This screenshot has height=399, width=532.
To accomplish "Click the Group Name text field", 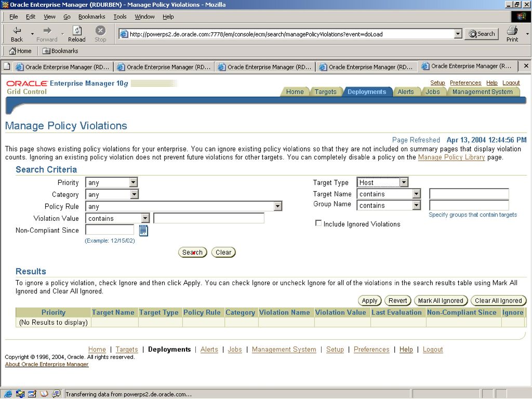I will click(x=469, y=205).
